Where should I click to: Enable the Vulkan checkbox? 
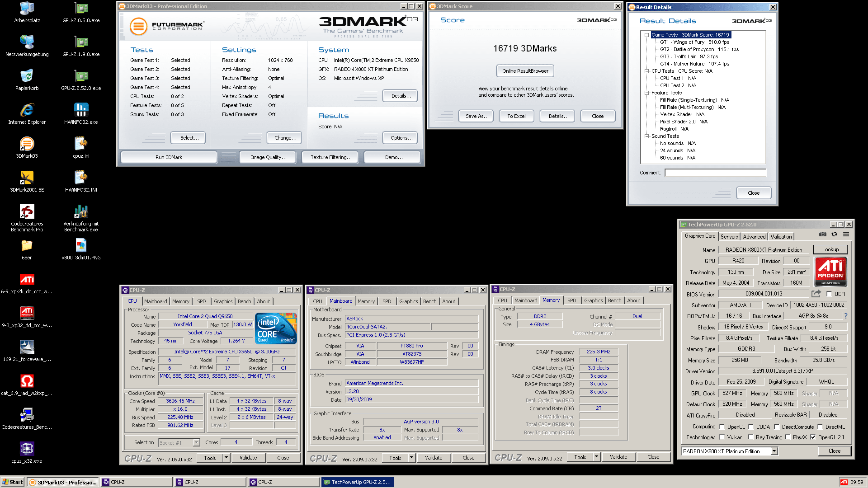click(722, 437)
